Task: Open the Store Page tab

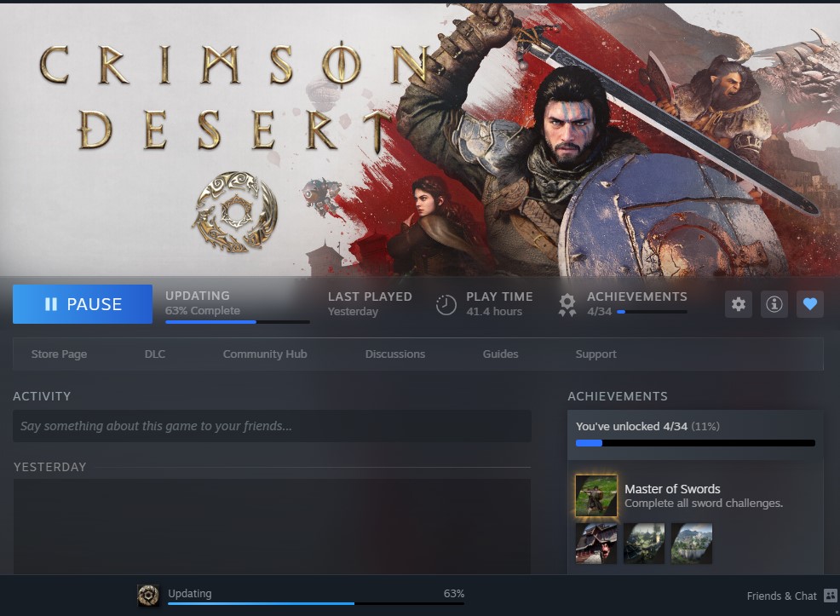Action: pyautogui.click(x=59, y=354)
